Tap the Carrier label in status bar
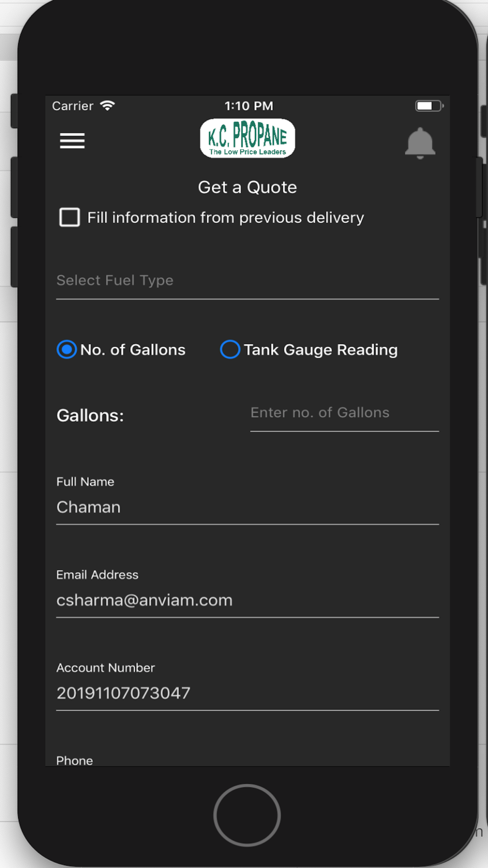This screenshot has width=488, height=868. pyautogui.click(x=73, y=106)
